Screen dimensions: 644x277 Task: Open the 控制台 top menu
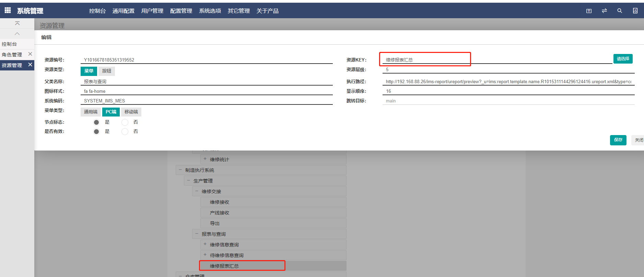pyautogui.click(x=97, y=11)
